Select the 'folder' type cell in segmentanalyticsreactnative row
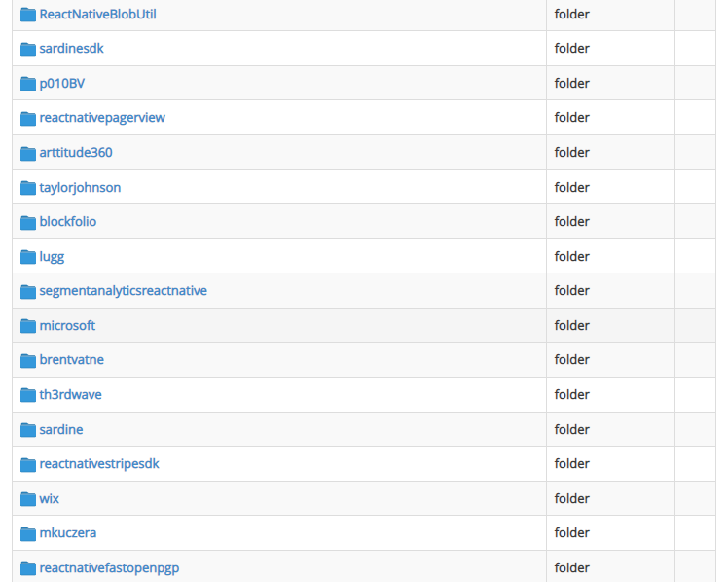The width and height of the screenshot is (728, 582). click(610, 291)
